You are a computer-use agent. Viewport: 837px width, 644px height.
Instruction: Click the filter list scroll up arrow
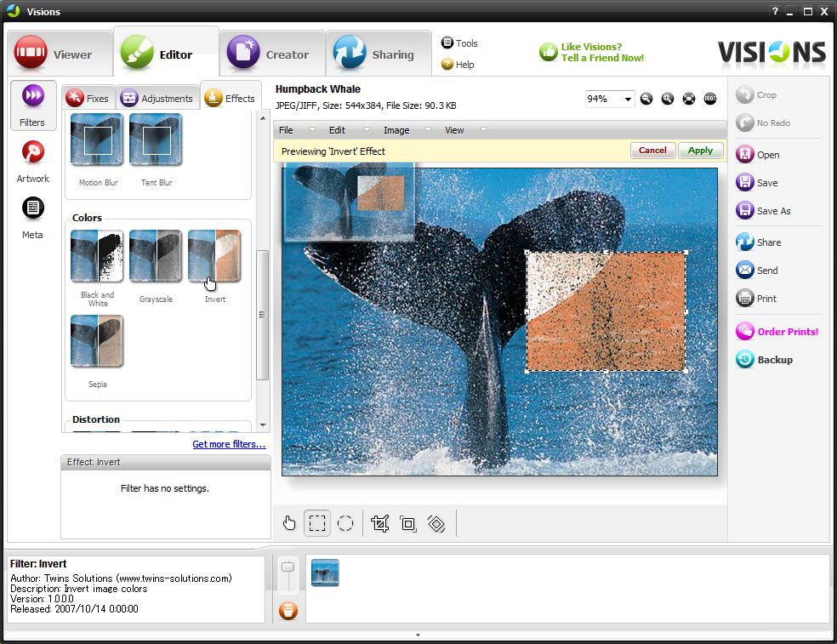click(x=263, y=118)
